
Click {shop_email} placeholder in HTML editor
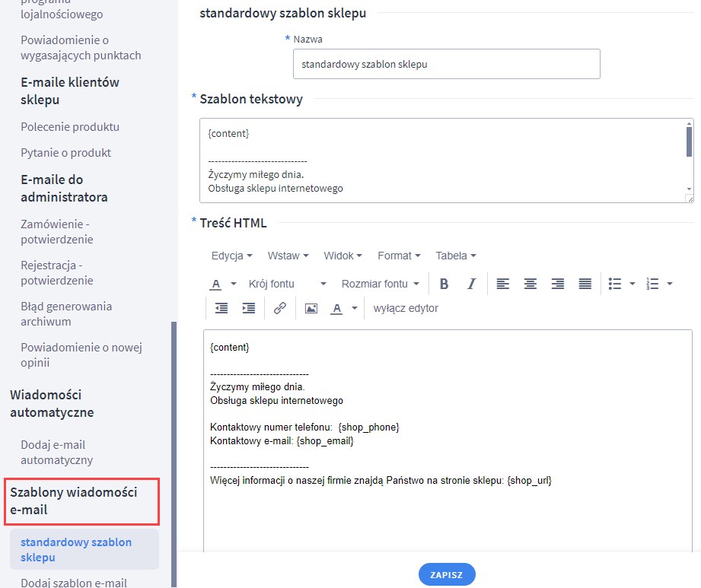[325, 441]
